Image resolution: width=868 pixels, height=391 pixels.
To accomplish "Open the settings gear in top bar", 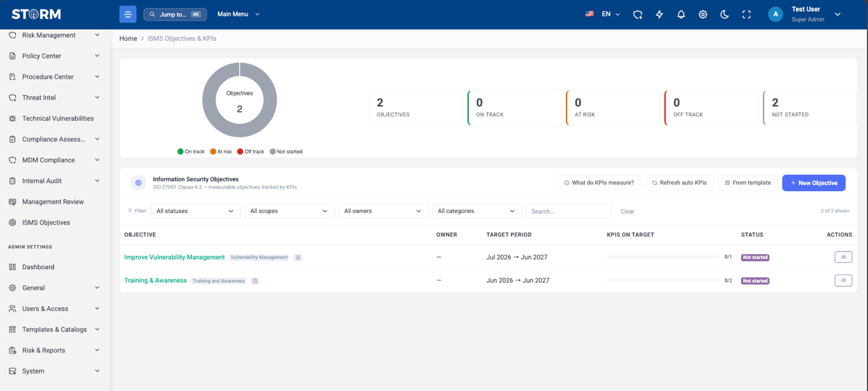I will [x=703, y=14].
